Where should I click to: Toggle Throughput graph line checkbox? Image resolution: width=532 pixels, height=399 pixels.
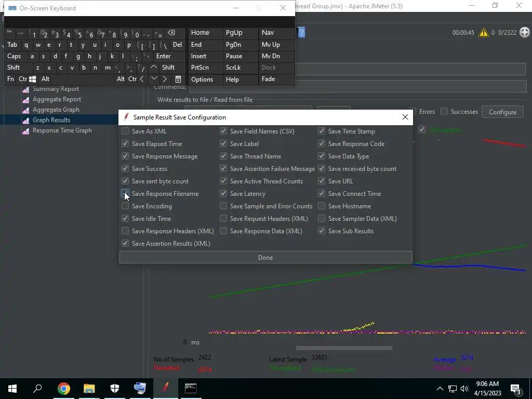pyautogui.click(x=422, y=129)
